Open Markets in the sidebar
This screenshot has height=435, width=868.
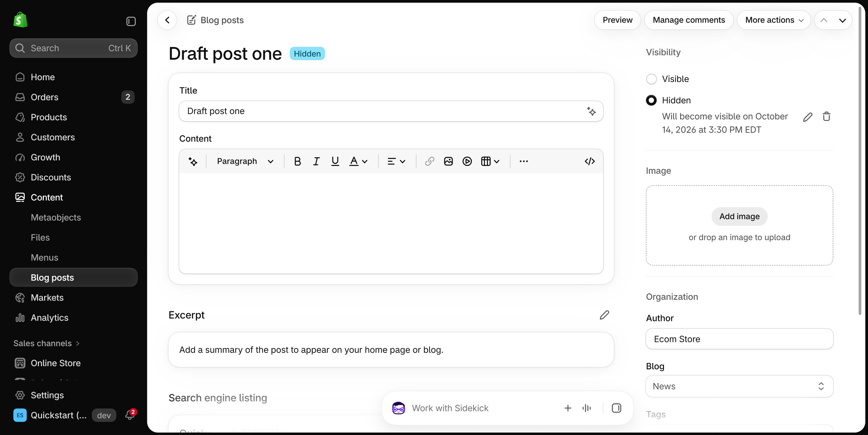pos(74,298)
